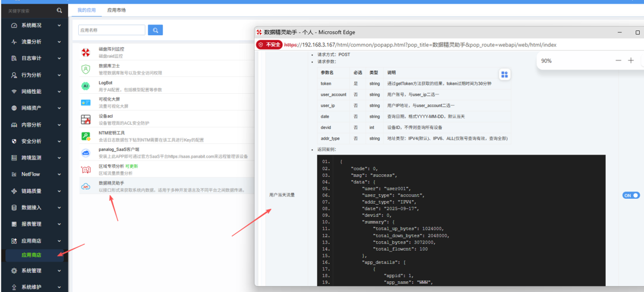Open the 区域专项分析 app icon
Viewport: 644px width, 292px height.
85,170
